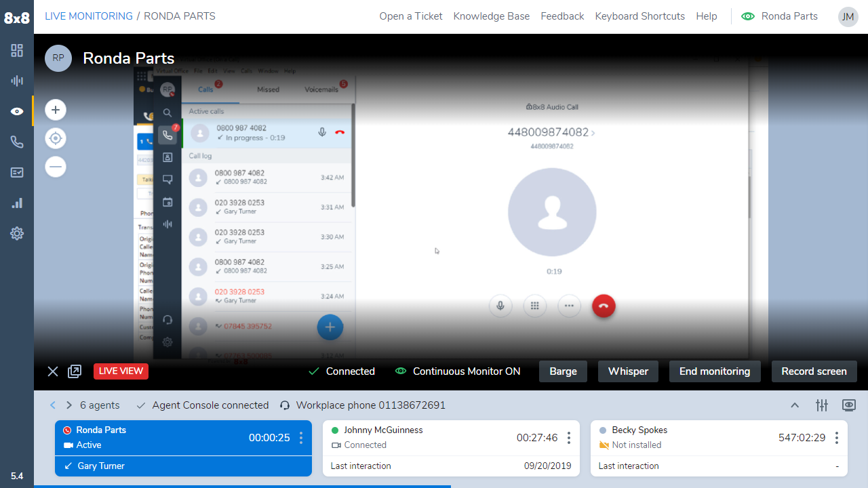Pop out live view into new window

(x=75, y=371)
